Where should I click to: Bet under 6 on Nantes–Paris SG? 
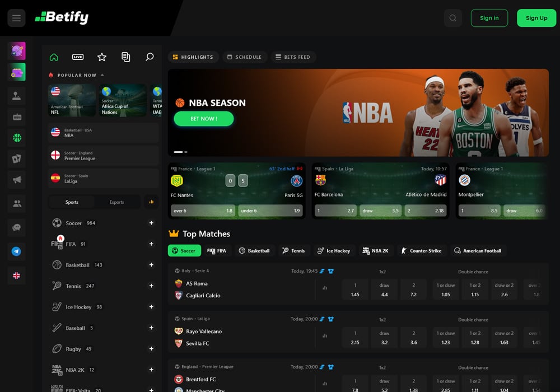click(x=270, y=211)
